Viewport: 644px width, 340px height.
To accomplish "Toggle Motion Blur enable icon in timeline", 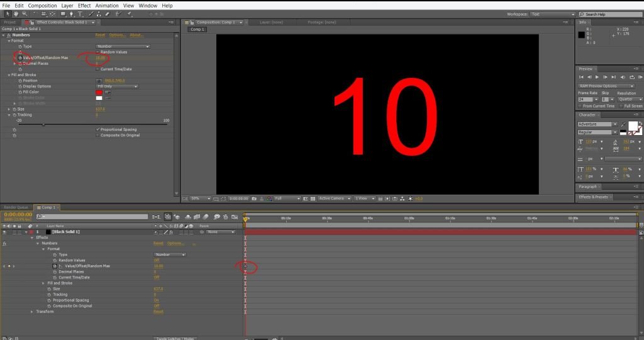I will (206, 217).
